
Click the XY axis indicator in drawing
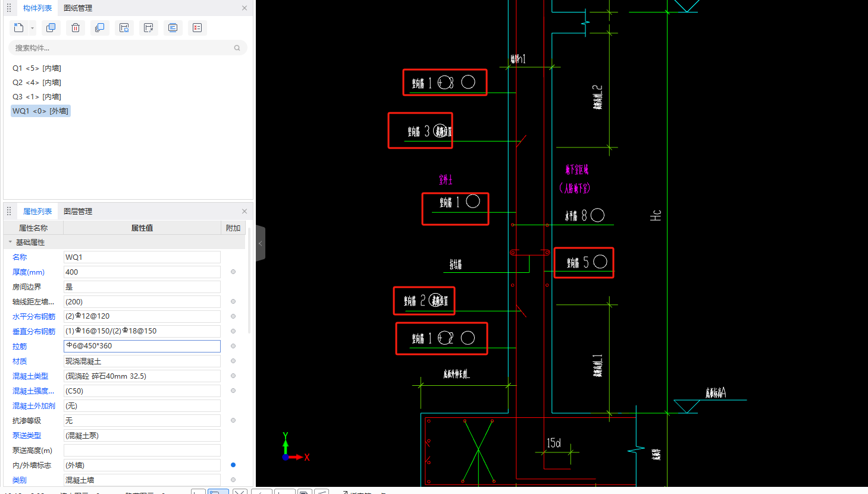(296, 448)
